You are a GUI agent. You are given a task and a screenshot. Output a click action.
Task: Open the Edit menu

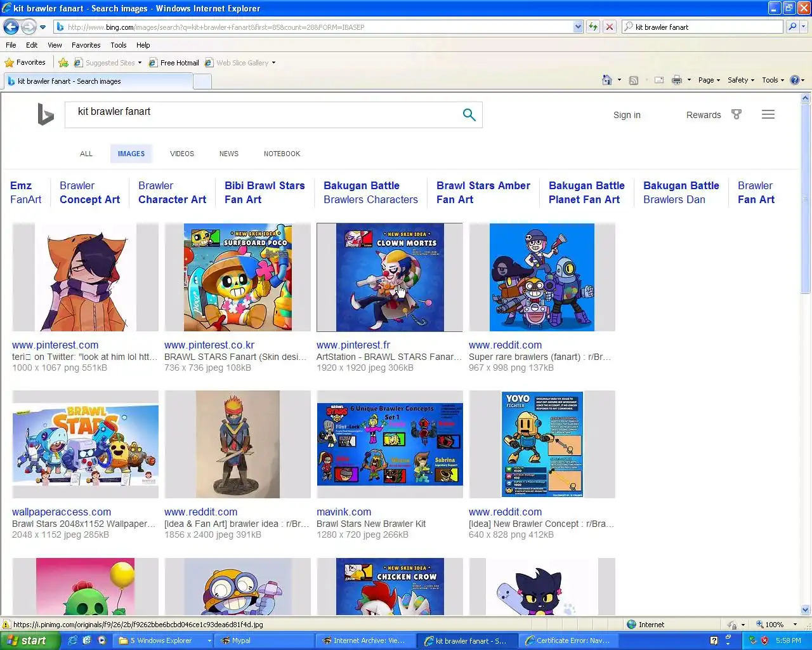(x=32, y=45)
